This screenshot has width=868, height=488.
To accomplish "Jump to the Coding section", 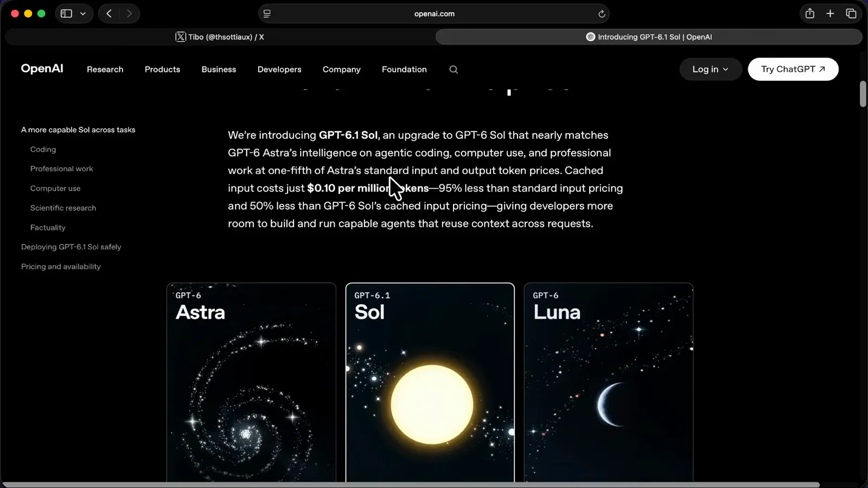I will coord(43,149).
